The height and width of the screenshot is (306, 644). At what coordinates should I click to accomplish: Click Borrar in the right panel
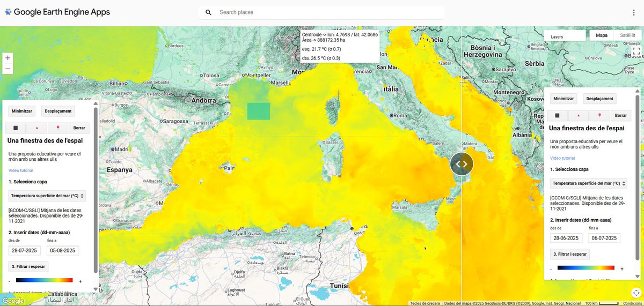[x=621, y=115]
